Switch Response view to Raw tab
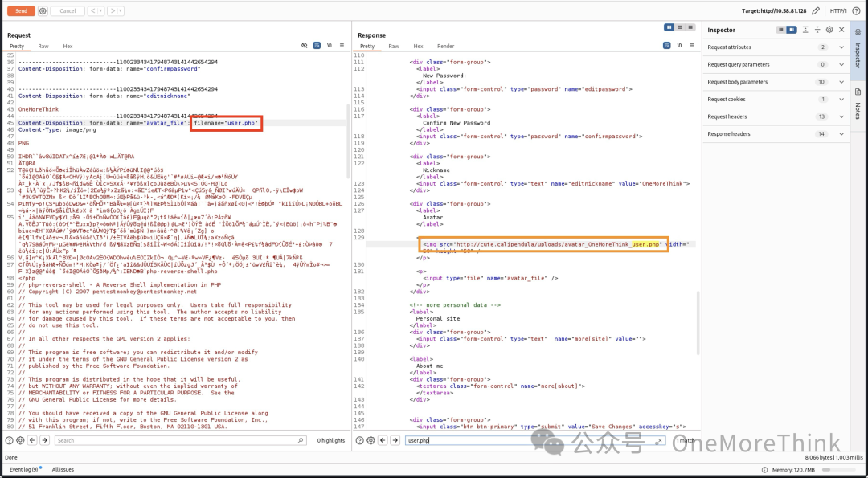868x478 pixels. click(394, 47)
